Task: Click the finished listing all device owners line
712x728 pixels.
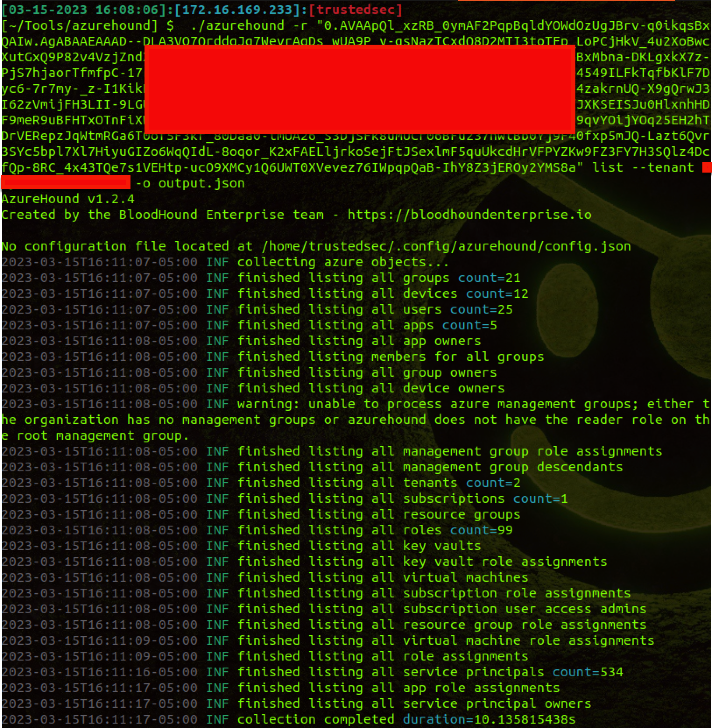Action: [x=371, y=388]
